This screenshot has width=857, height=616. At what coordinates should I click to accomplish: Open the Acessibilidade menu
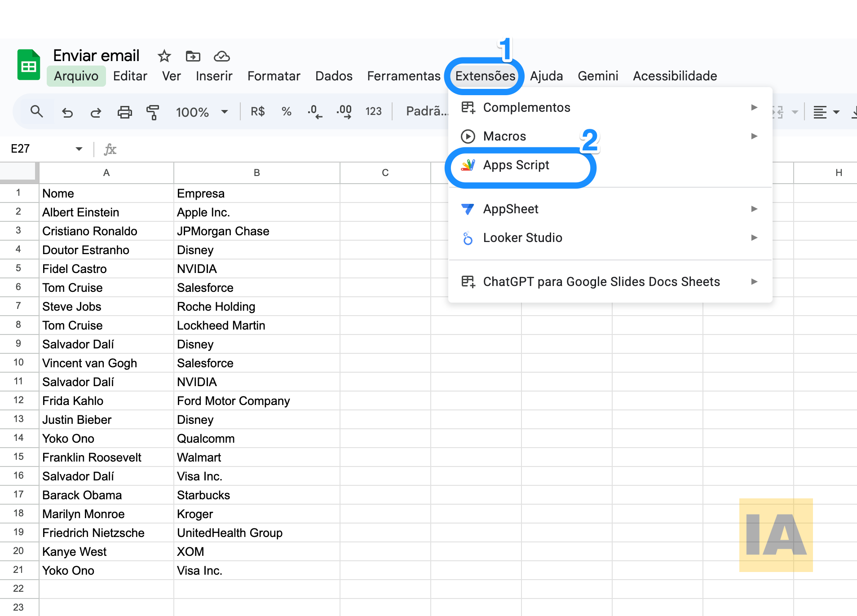(x=675, y=76)
